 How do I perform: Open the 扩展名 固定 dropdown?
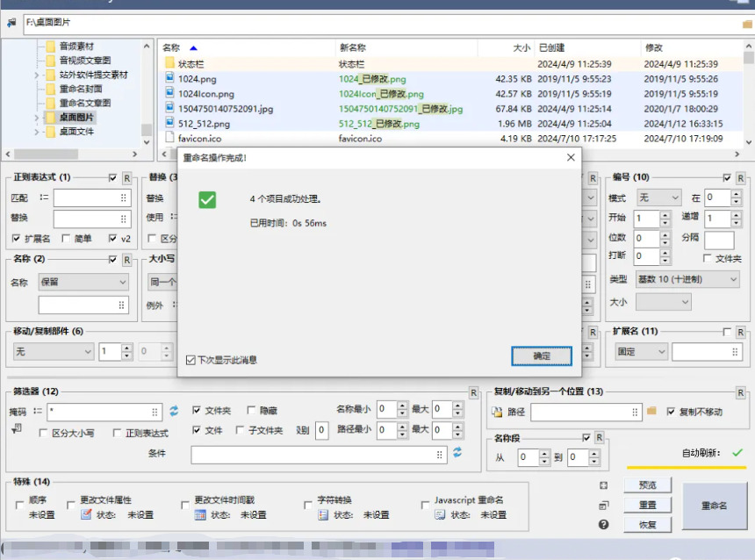pyautogui.click(x=641, y=351)
